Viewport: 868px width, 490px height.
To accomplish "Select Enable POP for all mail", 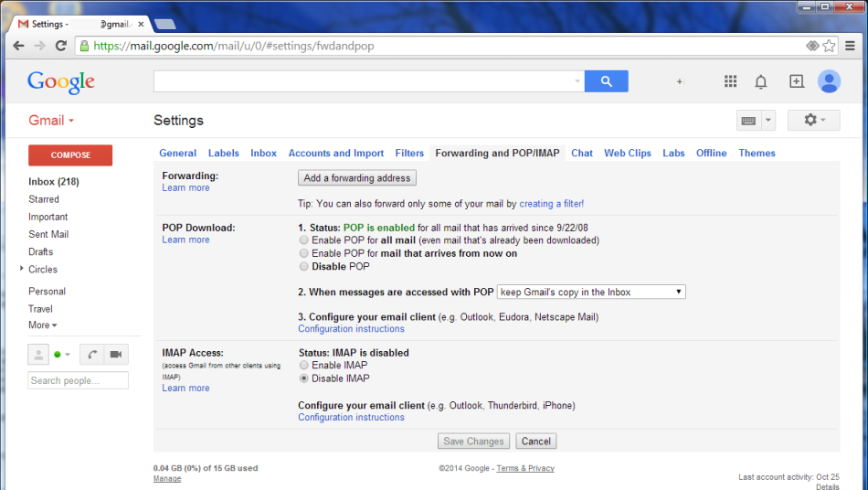I will tap(304, 240).
